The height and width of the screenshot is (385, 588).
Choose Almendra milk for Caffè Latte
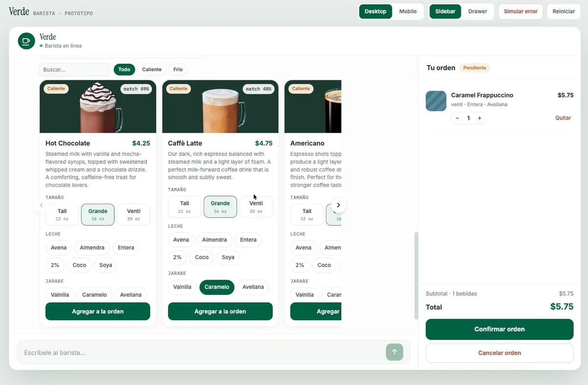(215, 240)
